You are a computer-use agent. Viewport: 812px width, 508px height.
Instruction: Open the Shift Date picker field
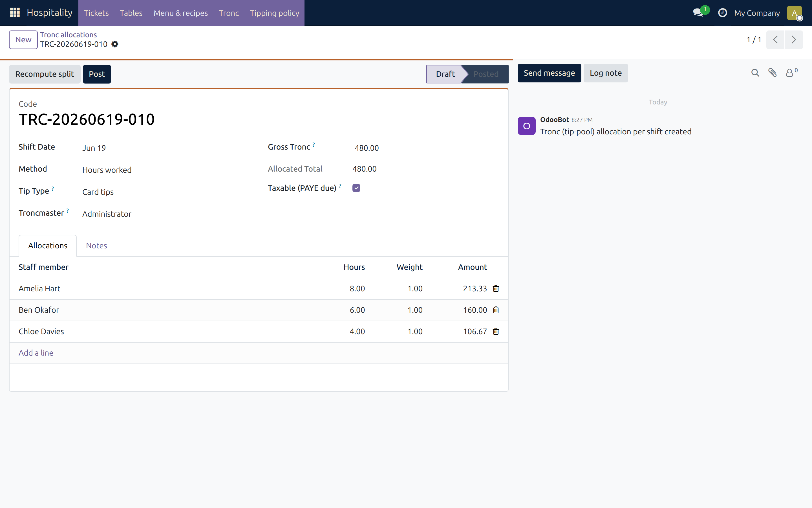point(166,148)
